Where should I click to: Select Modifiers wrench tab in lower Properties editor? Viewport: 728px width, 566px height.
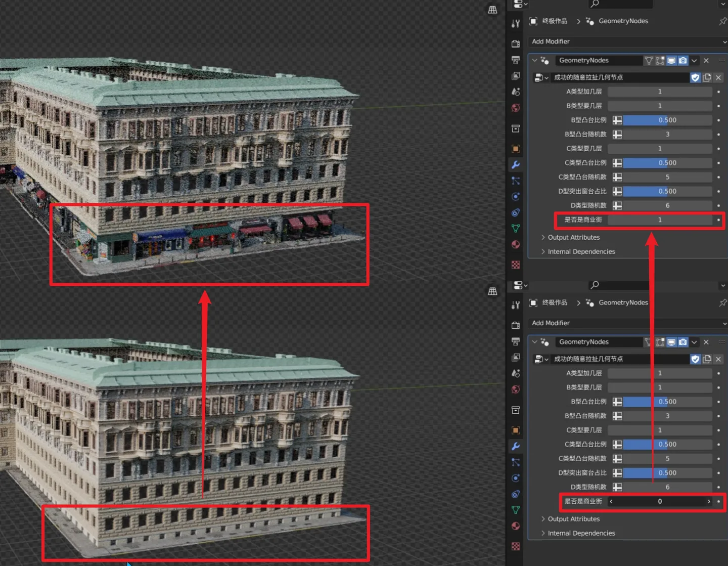pyautogui.click(x=516, y=446)
